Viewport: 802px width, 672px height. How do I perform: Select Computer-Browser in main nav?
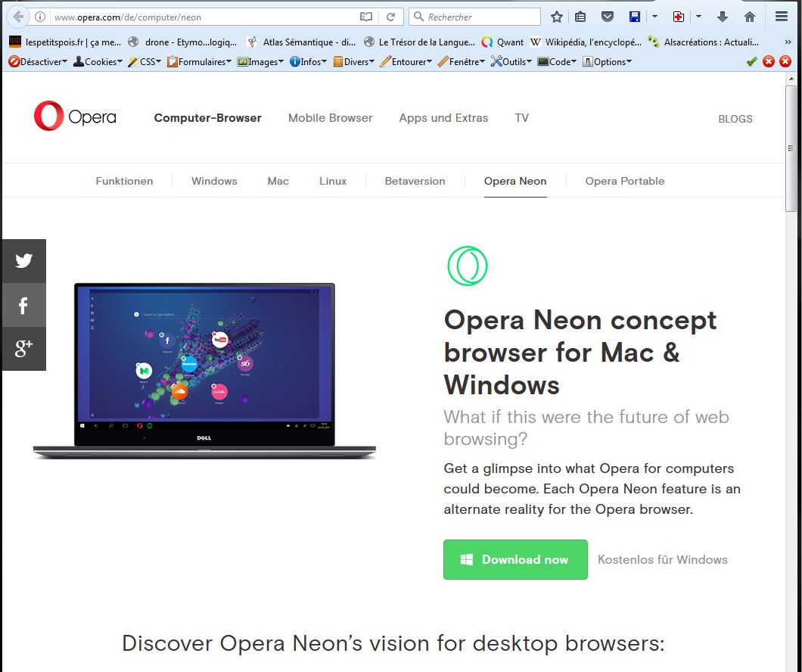[x=207, y=118]
